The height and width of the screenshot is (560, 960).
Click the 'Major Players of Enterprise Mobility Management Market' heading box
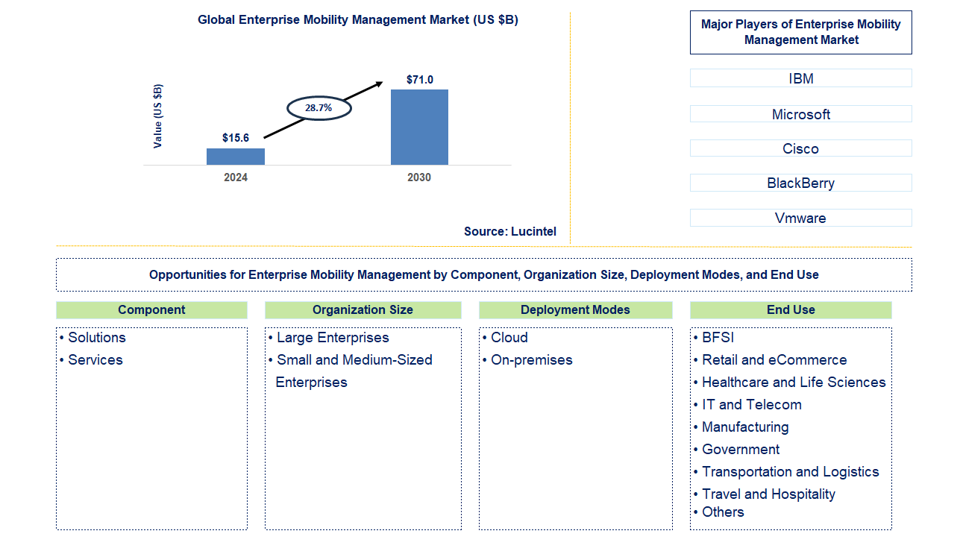click(801, 32)
